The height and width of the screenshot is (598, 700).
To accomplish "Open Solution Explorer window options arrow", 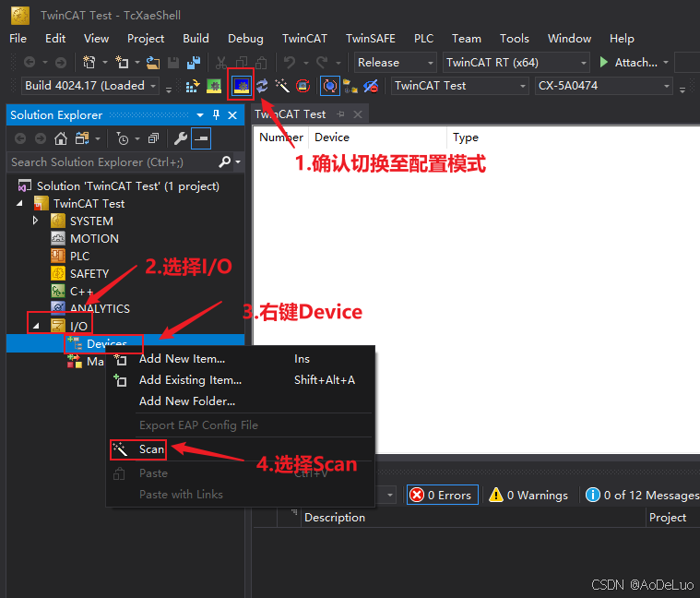I will [200, 115].
